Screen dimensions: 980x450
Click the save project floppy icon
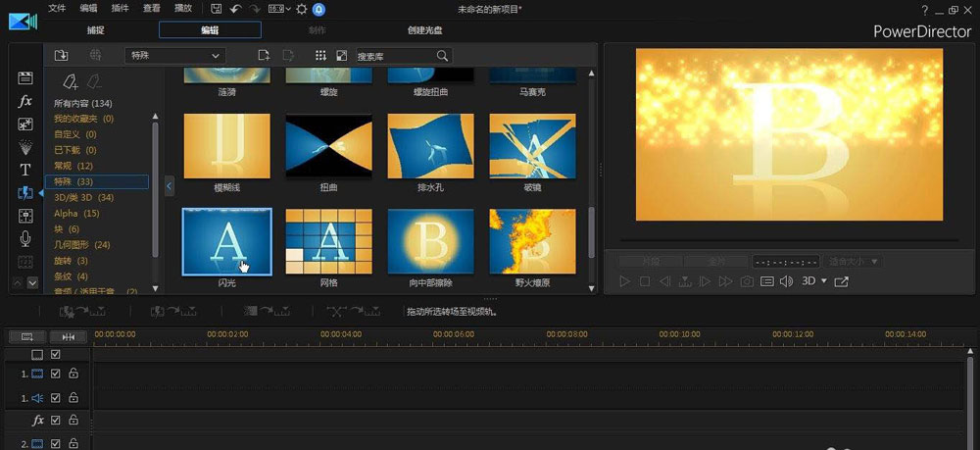click(216, 9)
